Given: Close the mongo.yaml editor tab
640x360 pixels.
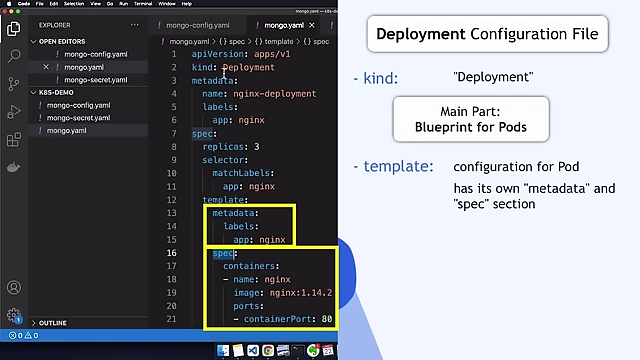Looking at the screenshot, I should tap(312, 25).
